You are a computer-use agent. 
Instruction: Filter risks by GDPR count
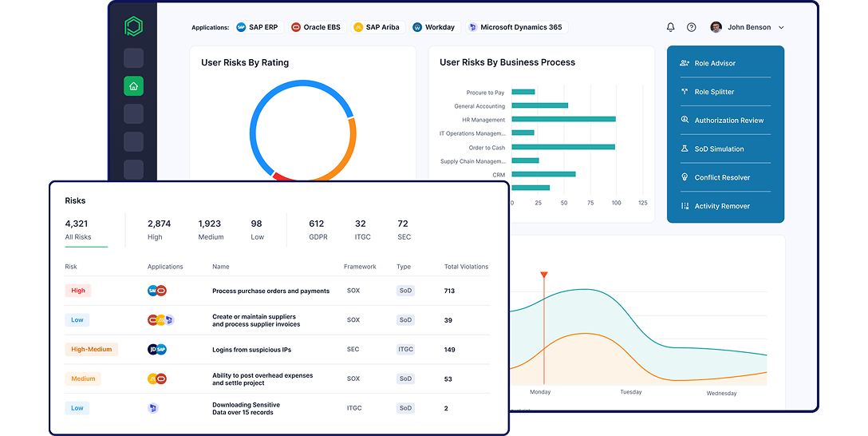tap(317, 230)
